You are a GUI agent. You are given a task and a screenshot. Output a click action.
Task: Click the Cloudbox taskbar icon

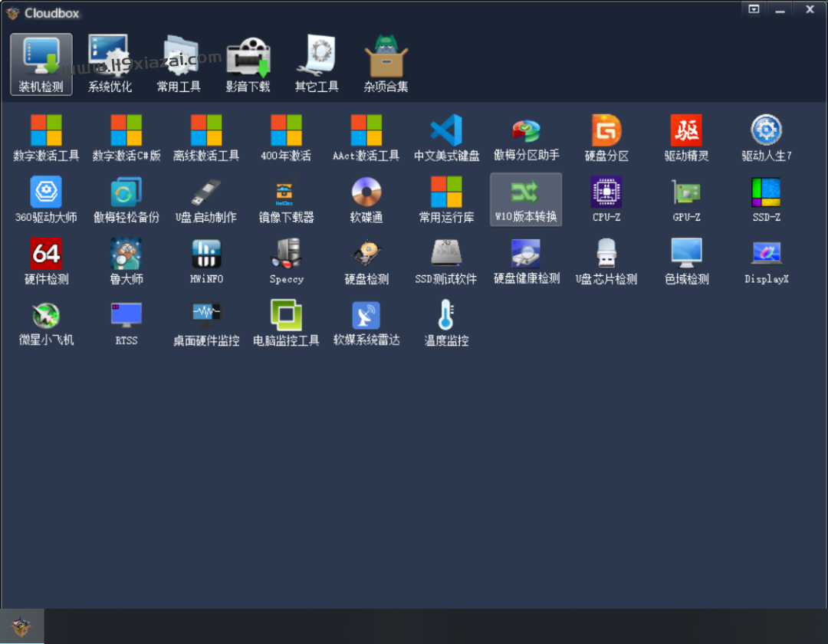(21, 626)
